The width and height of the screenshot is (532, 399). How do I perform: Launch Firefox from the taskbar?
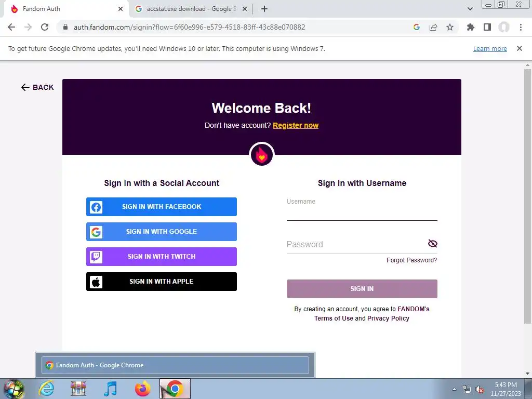[x=142, y=389]
